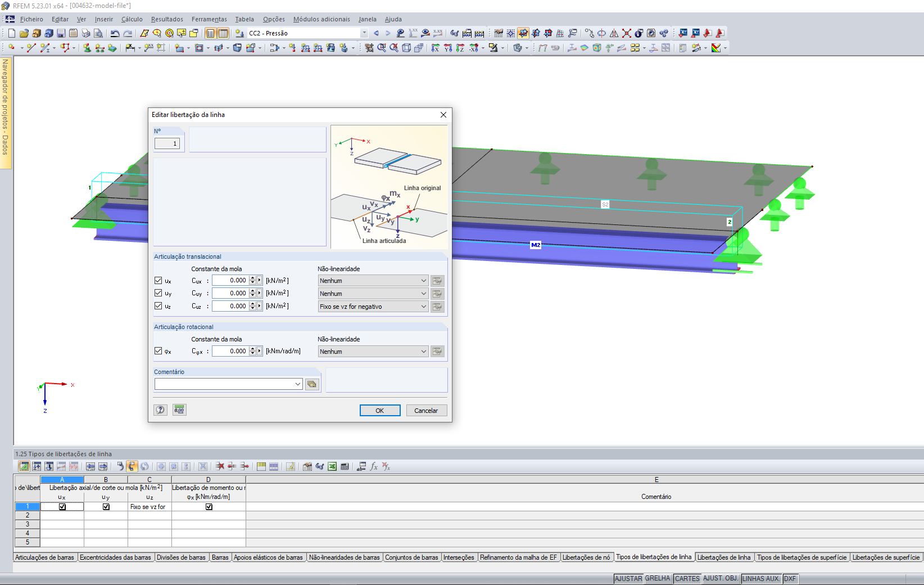Toggle φx checkbox in table row 1

(x=209, y=507)
